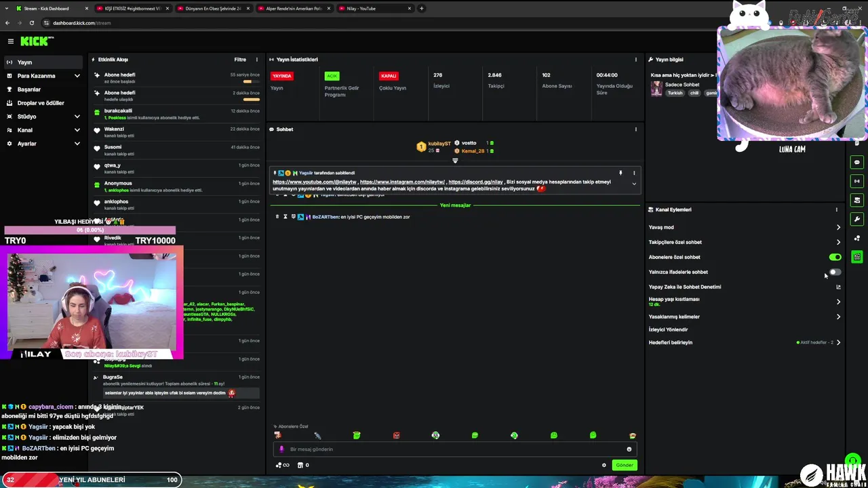Open the Filtre button in Etkinlik Akışı

tap(240, 60)
